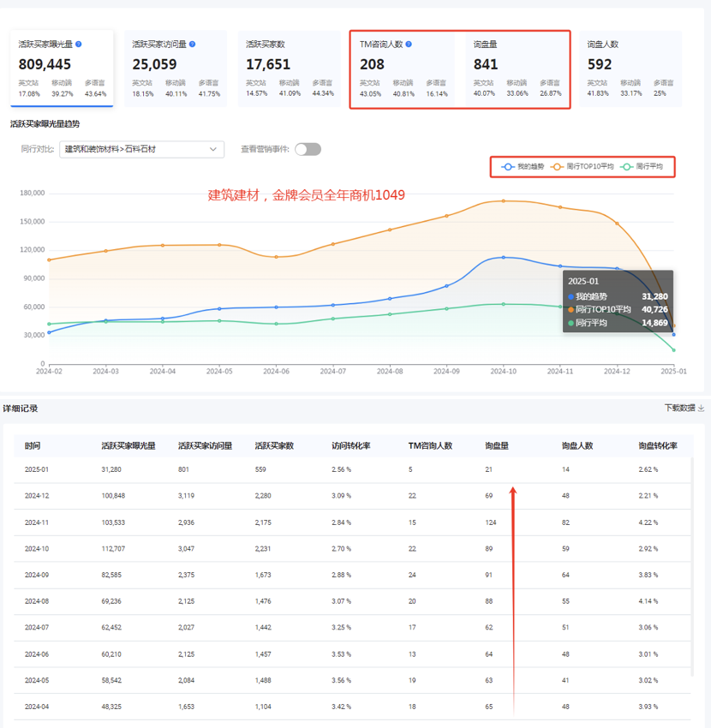Image resolution: width=711 pixels, height=728 pixels.
Task: Click info icon beside 活跃买家曝光量
Action: tap(79, 44)
